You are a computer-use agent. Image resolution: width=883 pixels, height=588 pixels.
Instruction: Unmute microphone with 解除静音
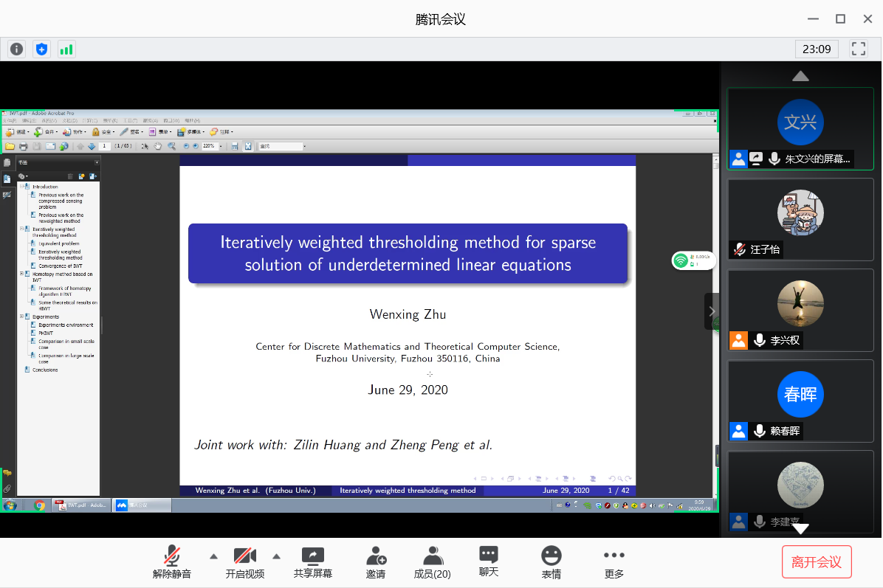pyautogui.click(x=172, y=562)
